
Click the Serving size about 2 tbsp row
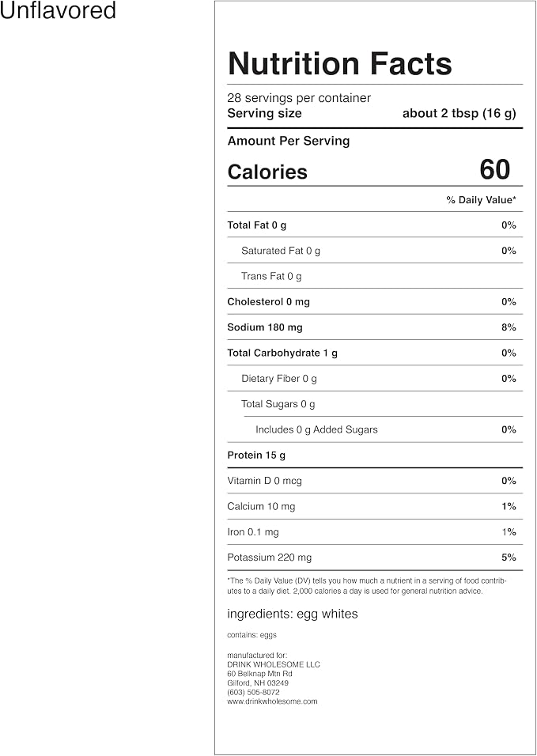coord(372,113)
